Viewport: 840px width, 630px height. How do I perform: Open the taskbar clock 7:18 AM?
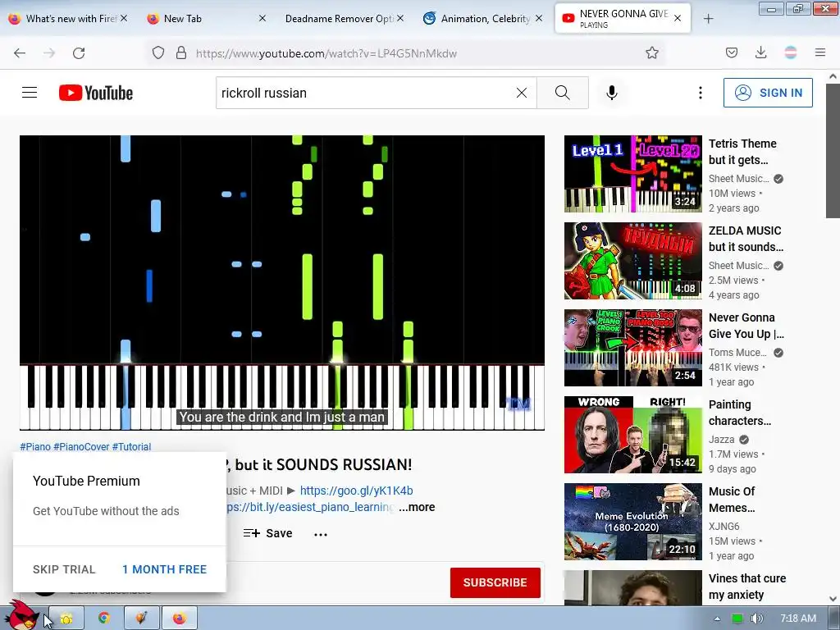coord(798,619)
